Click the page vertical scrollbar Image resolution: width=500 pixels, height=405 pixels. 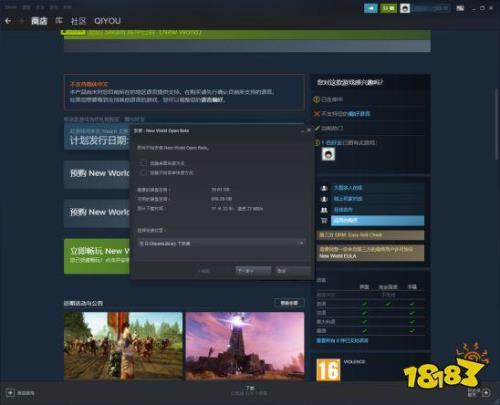coord(496,123)
